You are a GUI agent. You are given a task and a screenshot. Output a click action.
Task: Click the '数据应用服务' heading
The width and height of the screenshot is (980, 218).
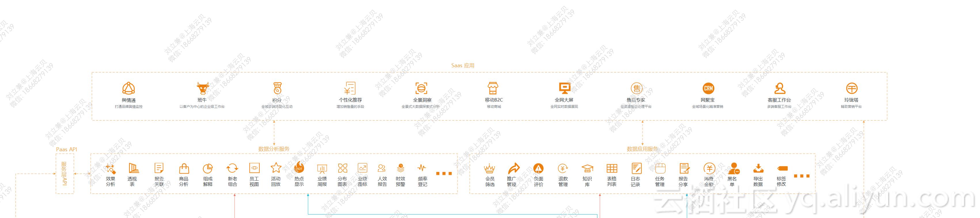pyautogui.click(x=642, y=149)
